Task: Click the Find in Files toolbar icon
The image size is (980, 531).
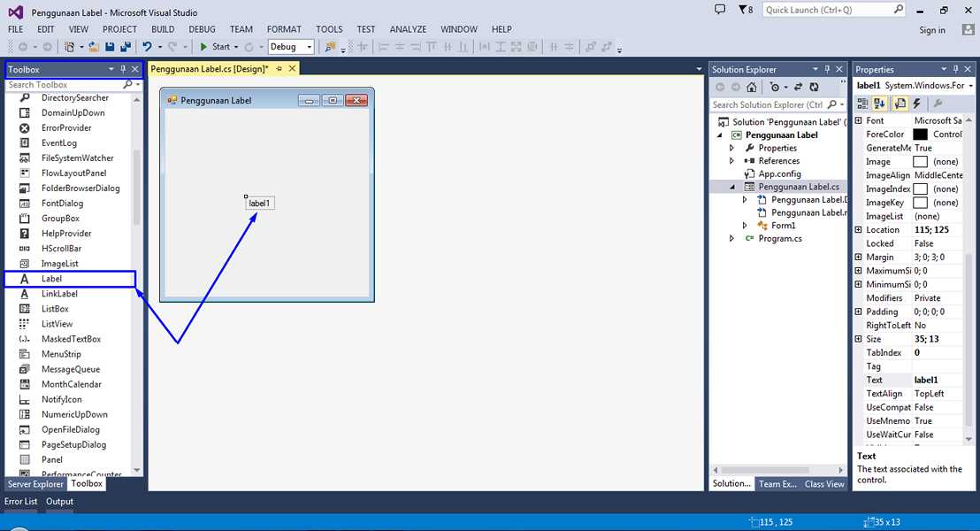Action: coord(330,47)
